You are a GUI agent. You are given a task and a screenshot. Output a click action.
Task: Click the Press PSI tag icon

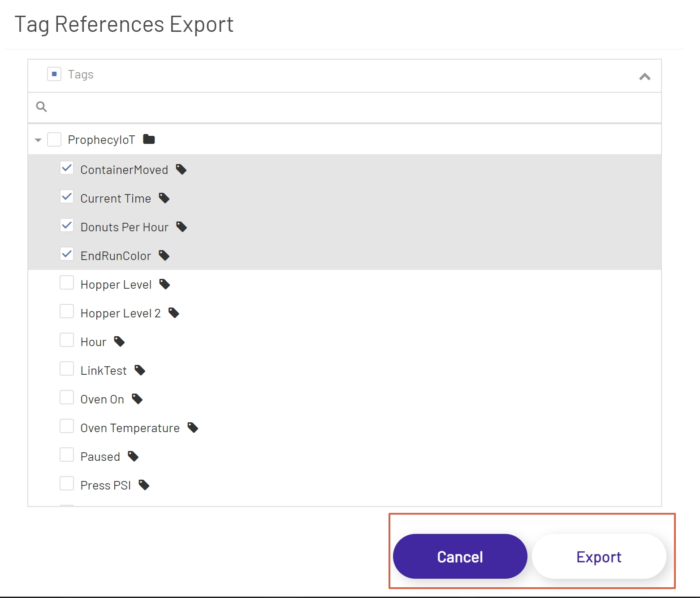(144, 485)
